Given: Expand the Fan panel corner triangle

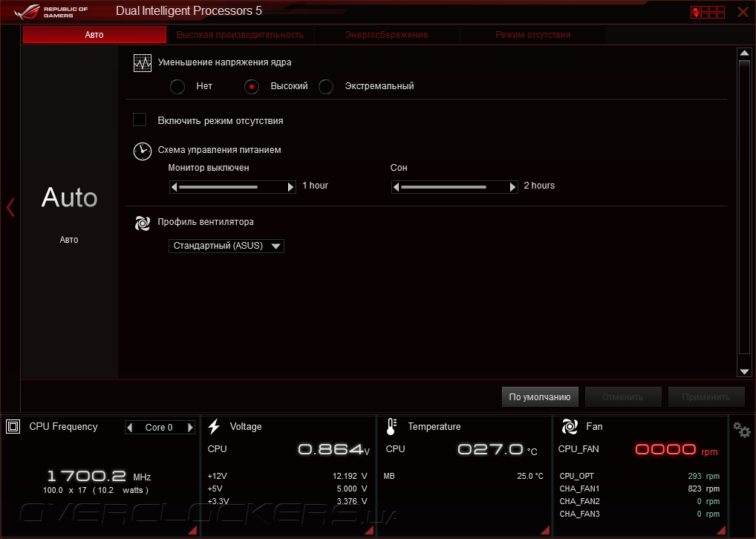Looking at the screenshot, I should pos(721,530).
